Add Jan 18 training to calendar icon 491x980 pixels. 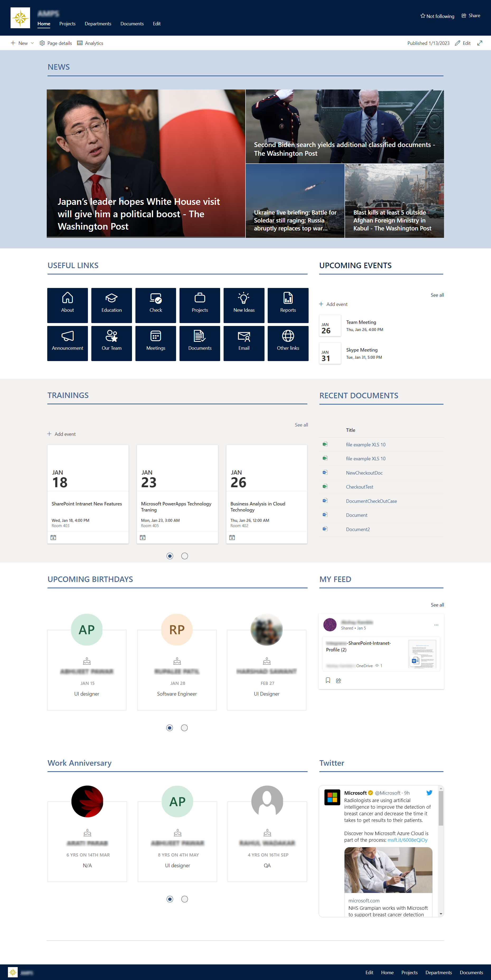point(53,538)
